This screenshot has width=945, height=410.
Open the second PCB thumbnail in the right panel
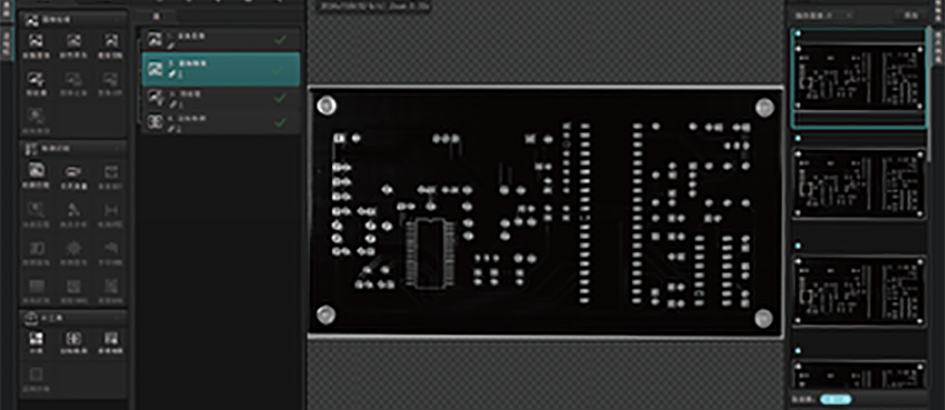pos(859,185)
